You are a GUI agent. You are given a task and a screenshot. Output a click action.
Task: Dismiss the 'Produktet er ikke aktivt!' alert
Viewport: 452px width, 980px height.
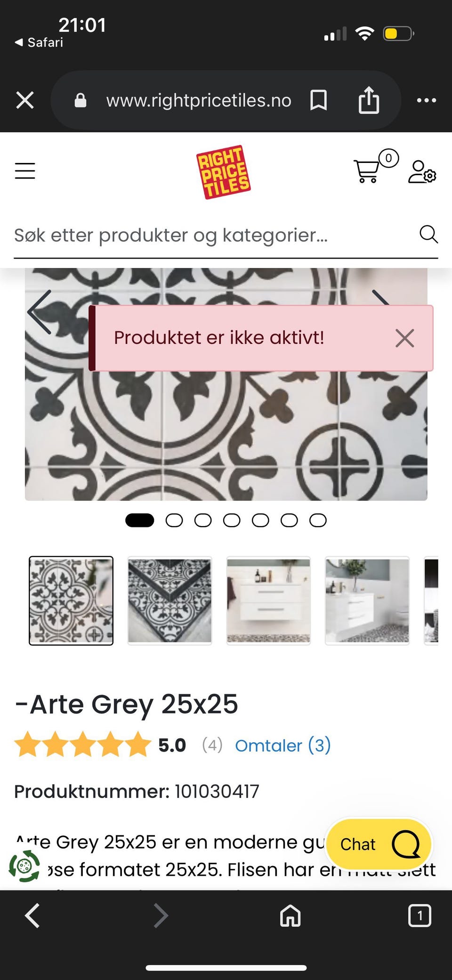405,338
